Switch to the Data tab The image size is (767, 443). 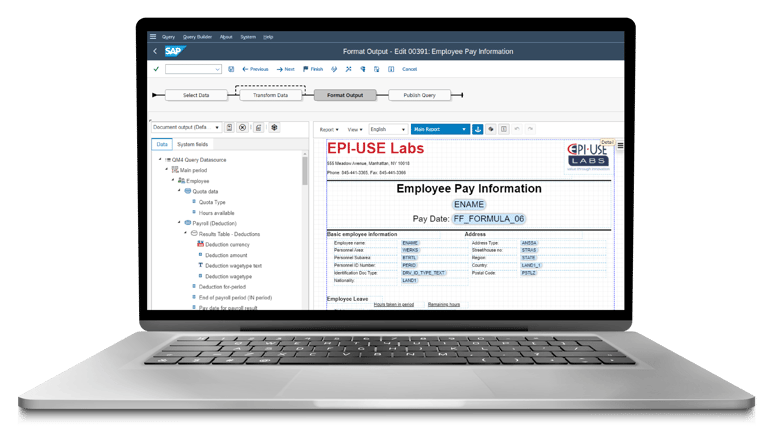pos(162,144)
